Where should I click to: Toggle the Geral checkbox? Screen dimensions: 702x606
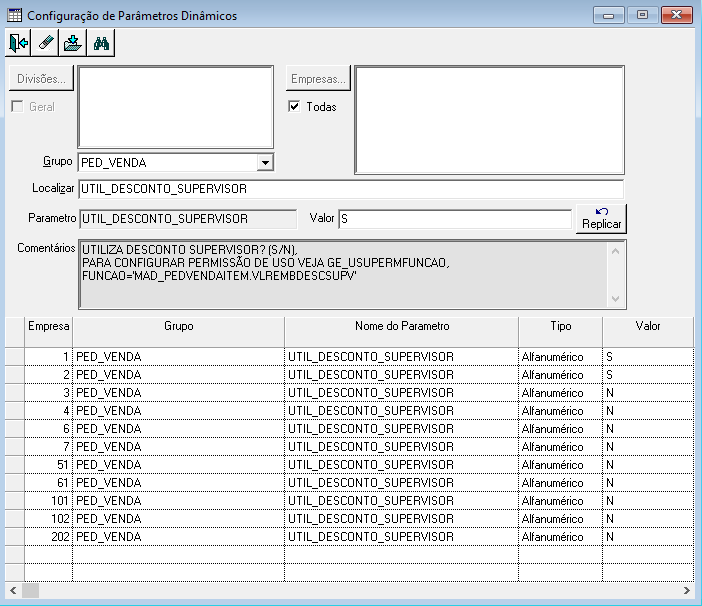(17, 107)
